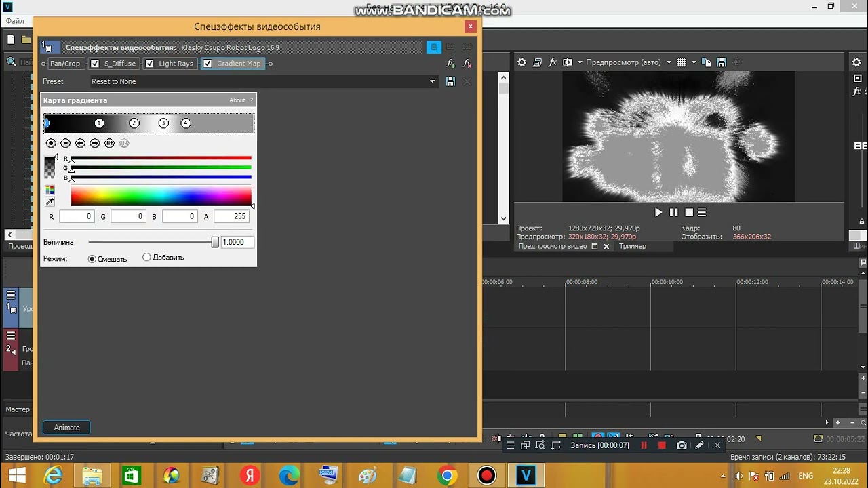Open the Windows Start button
The image size is (868, 488).
click(x=17, y=476)
